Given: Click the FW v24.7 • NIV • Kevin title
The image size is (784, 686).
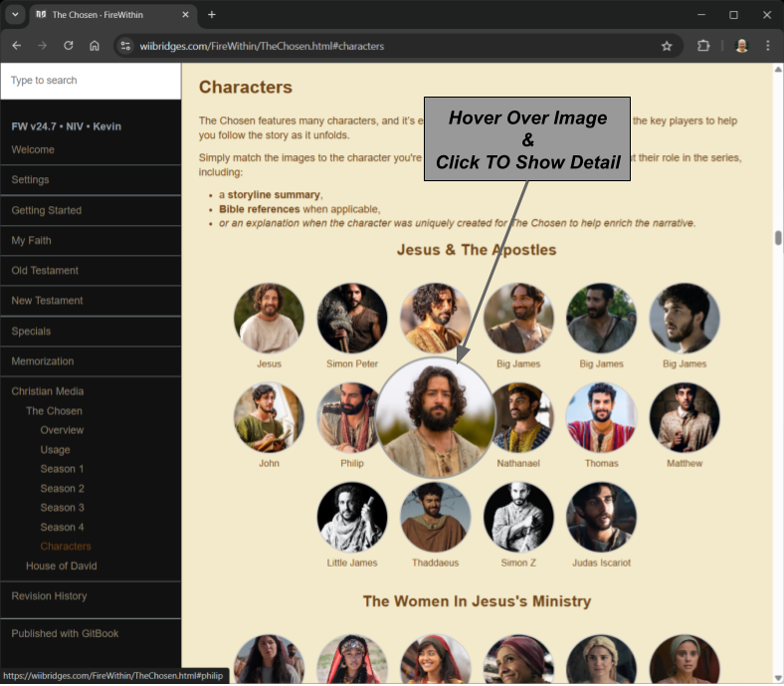Looking at the screenshot, I should 67,126.
